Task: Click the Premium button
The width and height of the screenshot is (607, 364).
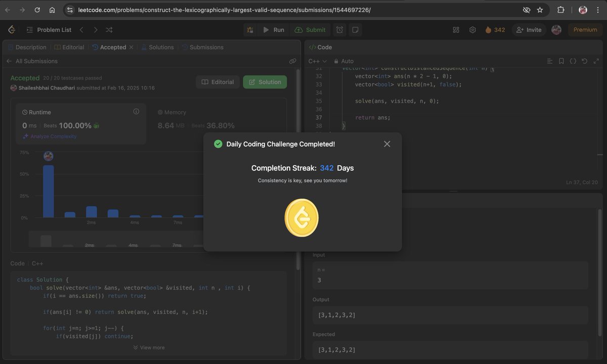Action: pos(585,30)
